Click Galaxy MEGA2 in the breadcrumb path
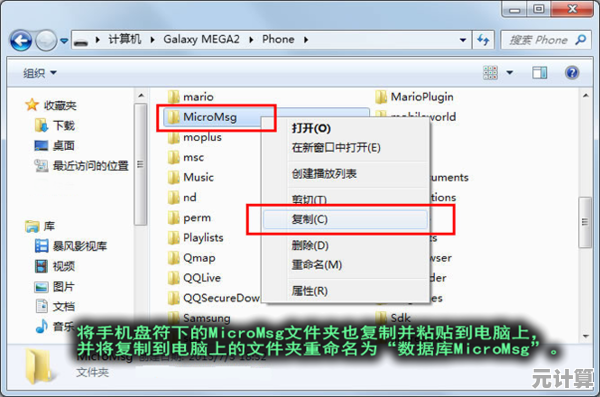The width and height of the screenshot is (600, 397). click(201, 39)
